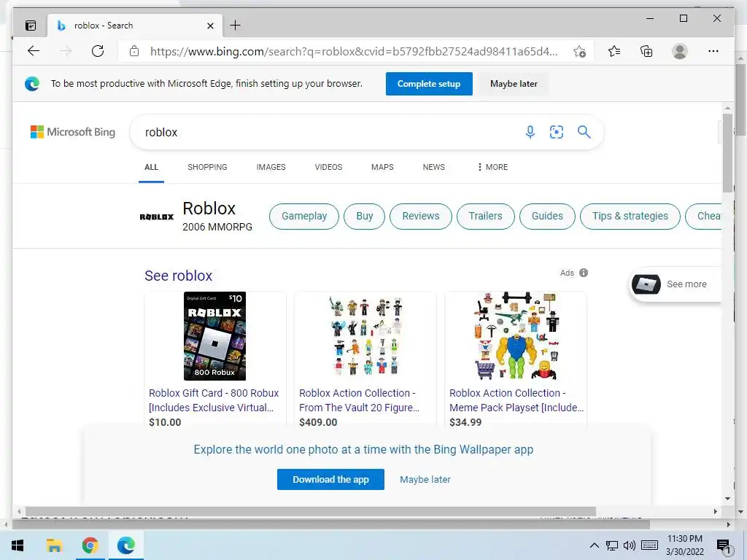Go to Microsoft Bing home logo
This screenshot has width=747, height=560.
(73, 132)
